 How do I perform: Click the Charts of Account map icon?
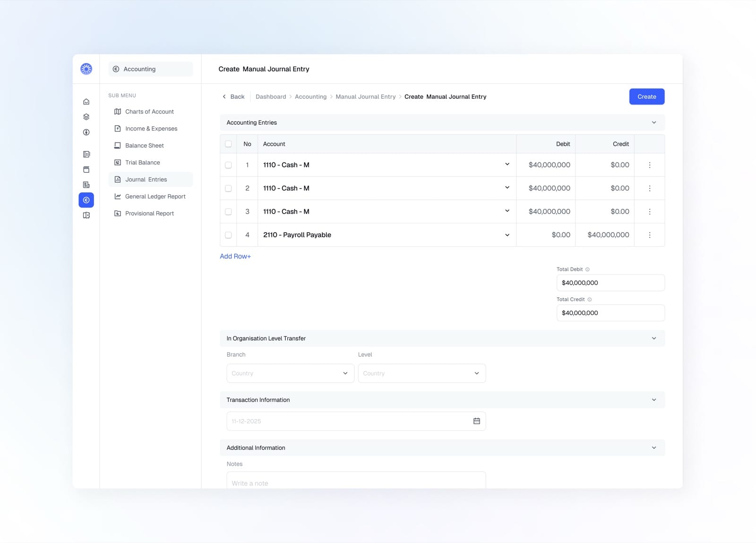pos(118,112)
